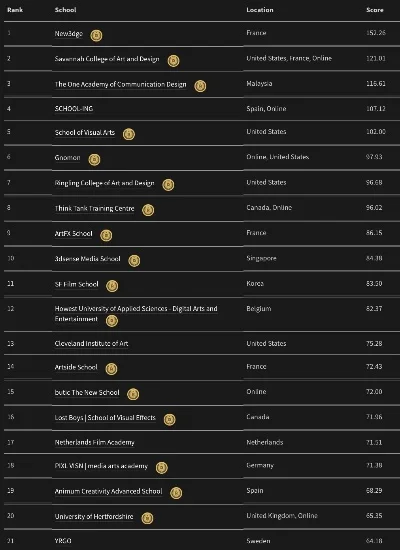Open the PIXL VISN media arts academy link

(x=101, y=466)
